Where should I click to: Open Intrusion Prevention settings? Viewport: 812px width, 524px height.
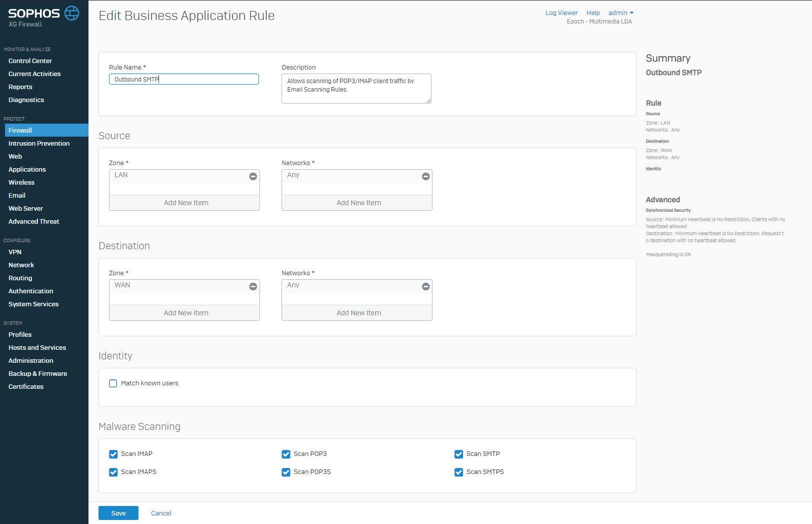point(39,143)
